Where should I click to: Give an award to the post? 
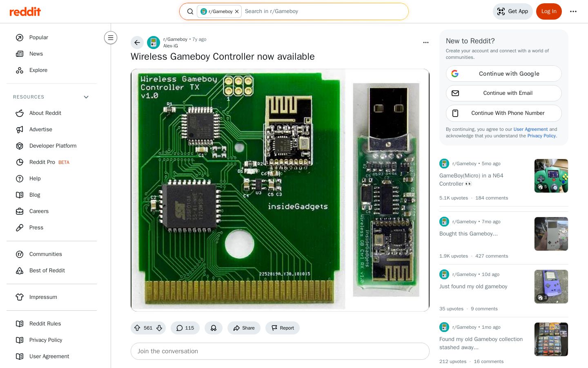[214, 328]
